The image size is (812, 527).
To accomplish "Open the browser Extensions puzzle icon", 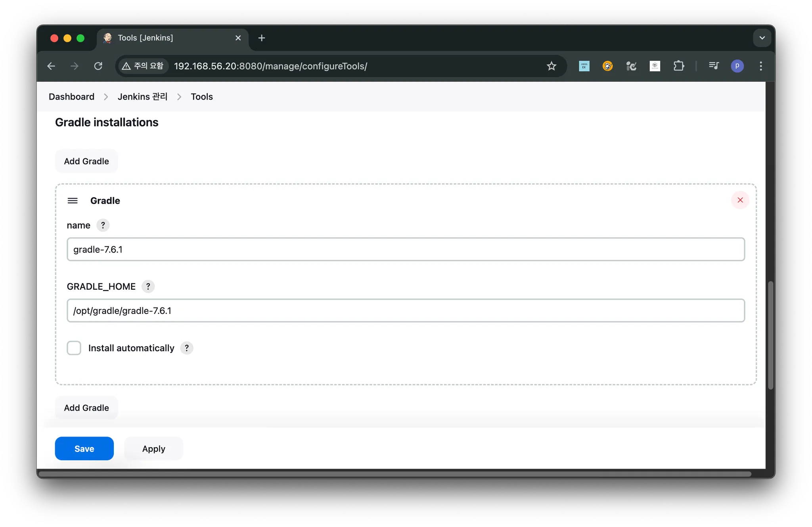I will (678, 66).
